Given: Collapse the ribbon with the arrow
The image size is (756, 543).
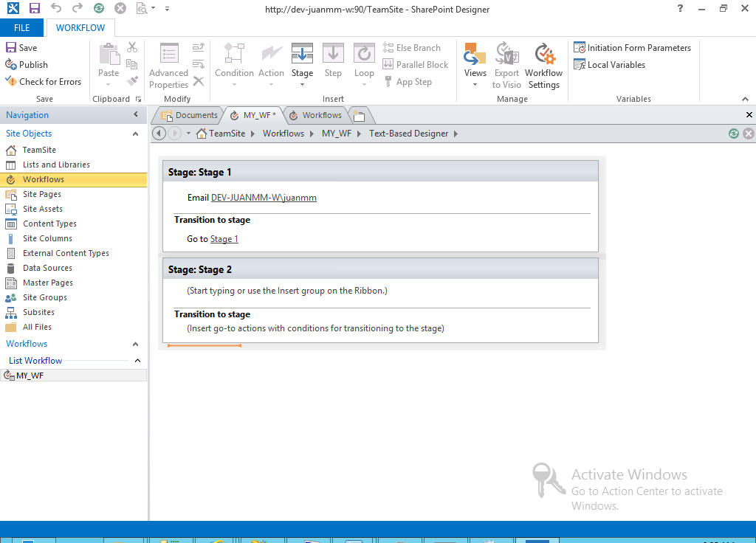Looking at the screenshot, I should [745, 99].
